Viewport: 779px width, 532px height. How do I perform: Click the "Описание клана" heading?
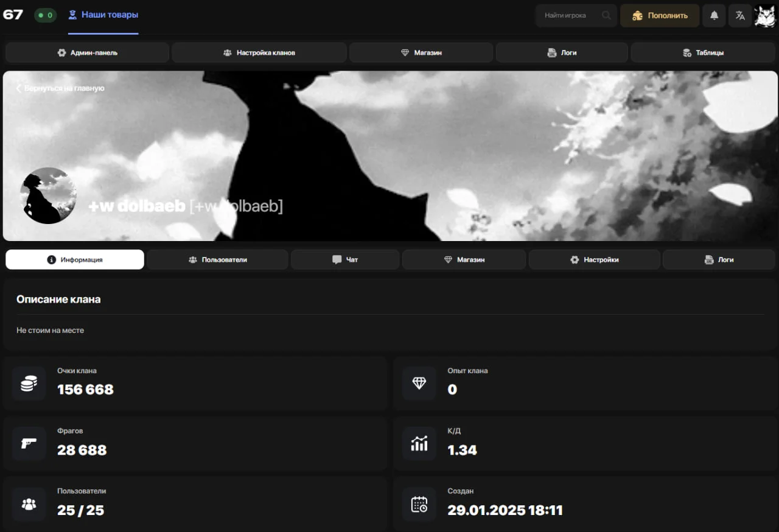[58, 299]
